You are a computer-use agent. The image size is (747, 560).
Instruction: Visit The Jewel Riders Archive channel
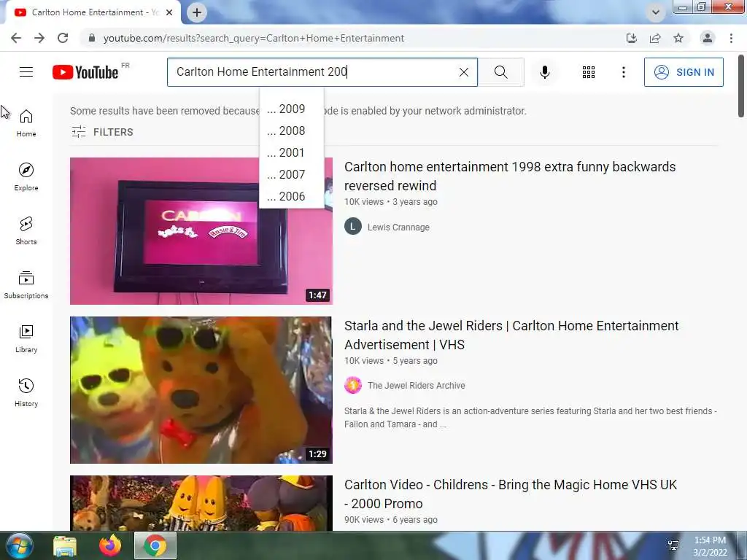(x=416, y=385)
